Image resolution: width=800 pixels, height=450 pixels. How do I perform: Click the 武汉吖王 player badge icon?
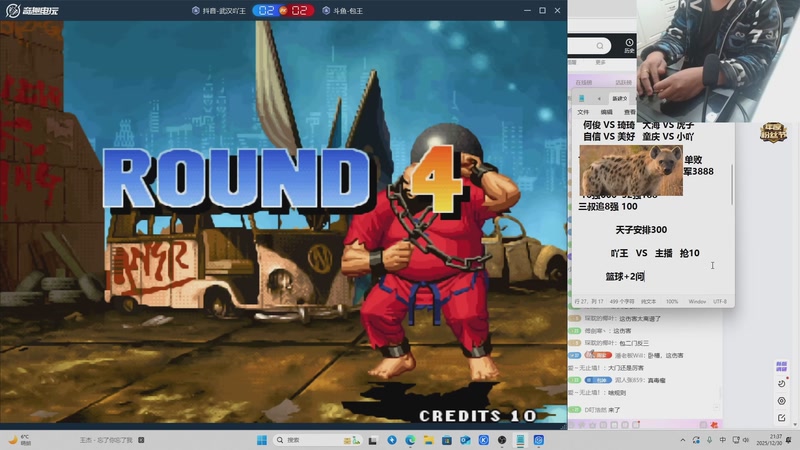[x=195, y=10]
